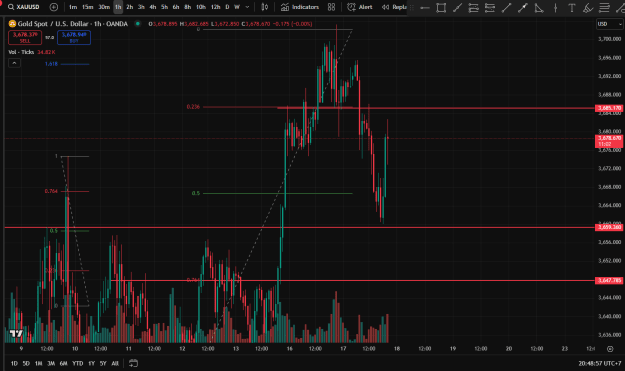Click the 0.764 level label on left Fib

(51, 191)
